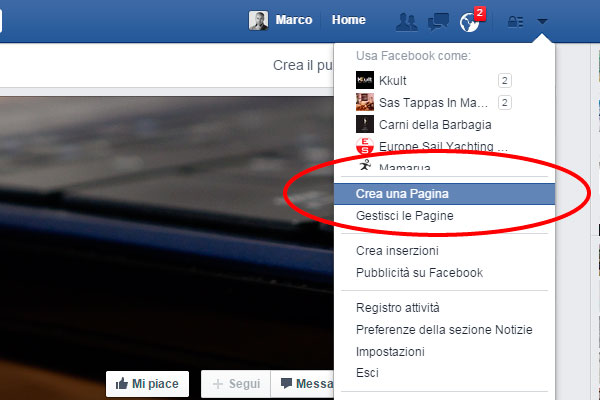Select Crea una Pagina menu entry

click(x=444, y=194)
